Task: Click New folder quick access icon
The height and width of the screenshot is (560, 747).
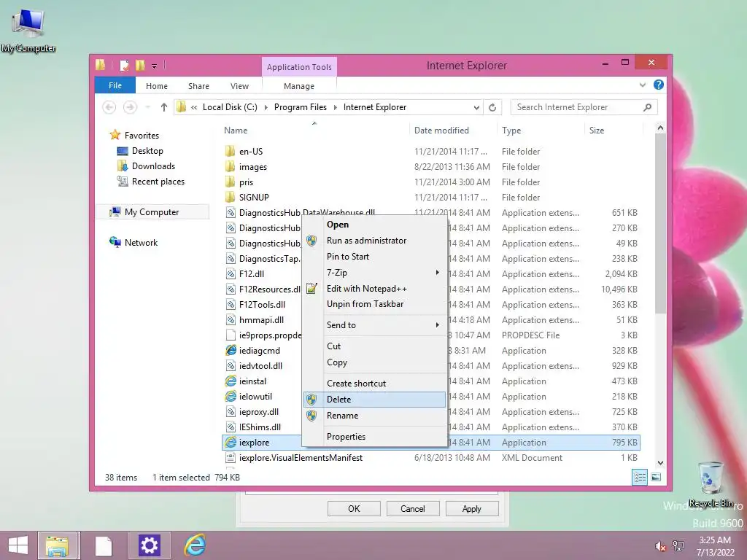Action: pos(140,65)
